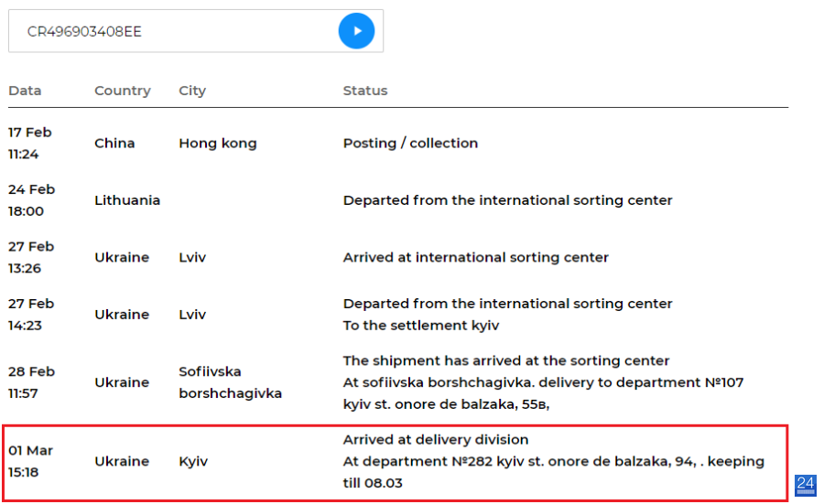The width and height of the screenshot is (824, 504).
Task: Click the Hong kong city cell
Action: click(218, 144)
